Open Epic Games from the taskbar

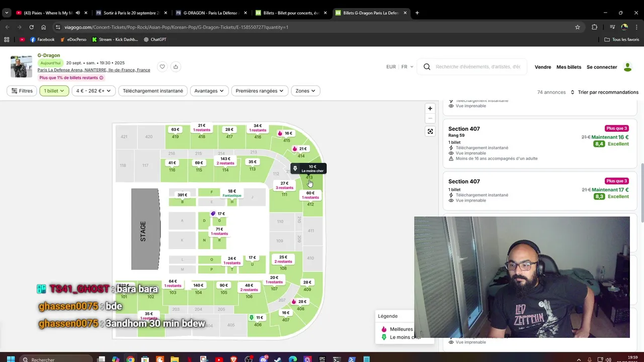pyautogui.click(x=322, y=359)
